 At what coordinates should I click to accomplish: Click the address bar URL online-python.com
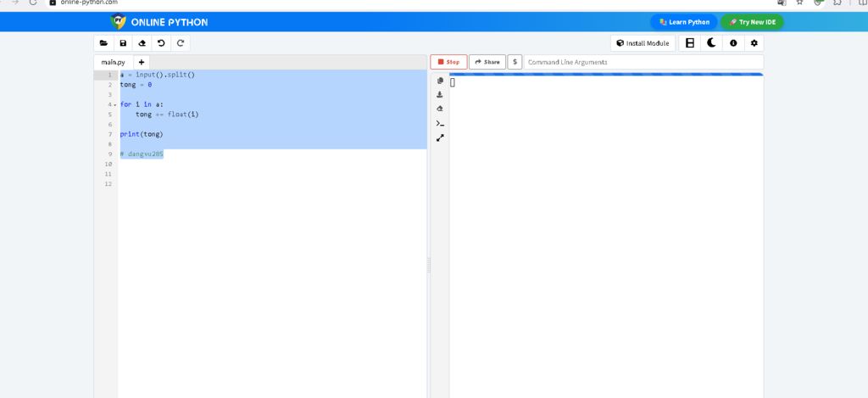(x=89, y=3)
